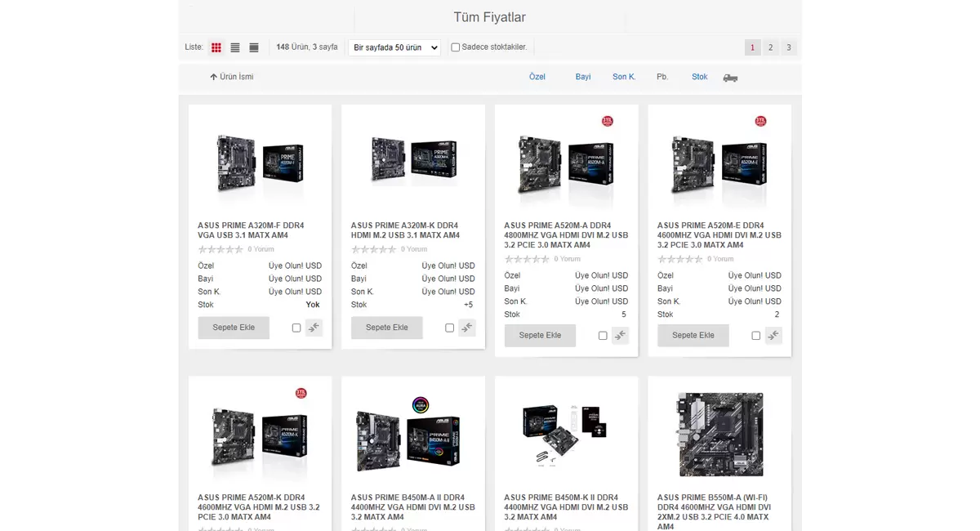Enable 'Sadece stoktakiler' in-stock filter
This screenshot has width=980, height=531.
coord(456,47)
